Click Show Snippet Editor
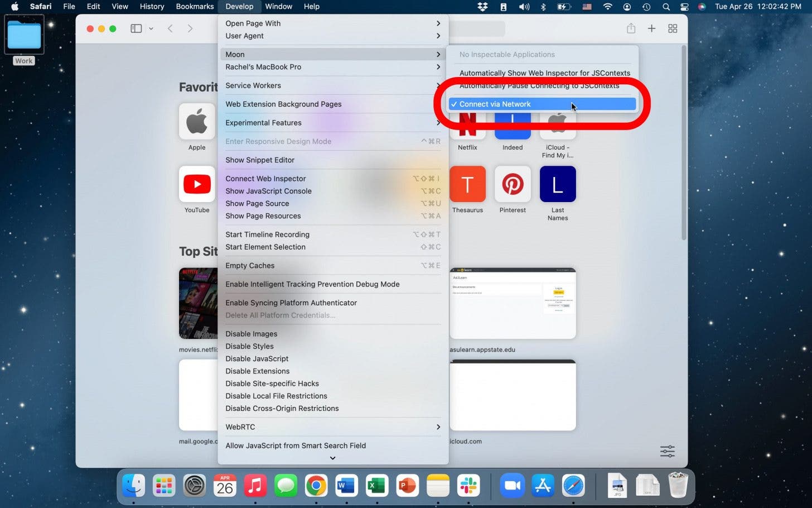 (260, 160)
